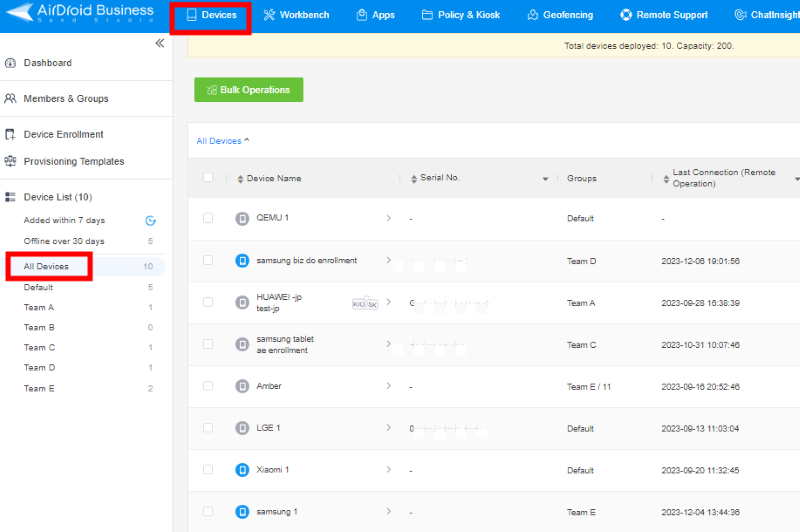Expand the HUAWEI -jp row chevron
The height and width of the screenshot is (532, 800).
[x=388, y=302]
